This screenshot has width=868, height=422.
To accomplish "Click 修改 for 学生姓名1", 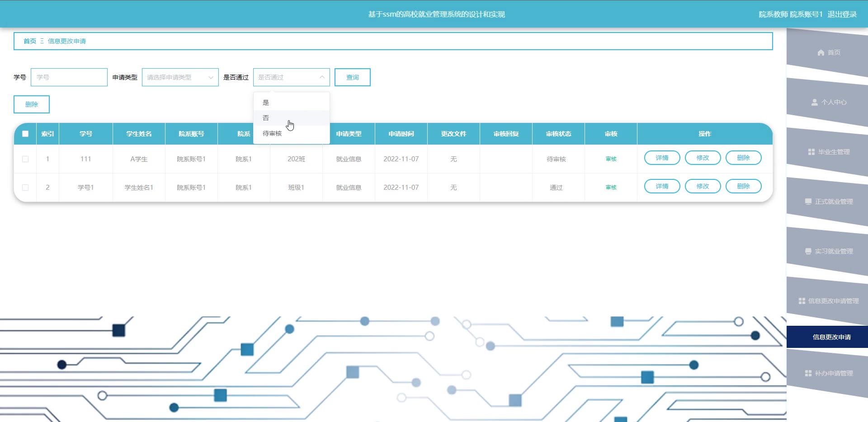I will [x=703, y=186].
